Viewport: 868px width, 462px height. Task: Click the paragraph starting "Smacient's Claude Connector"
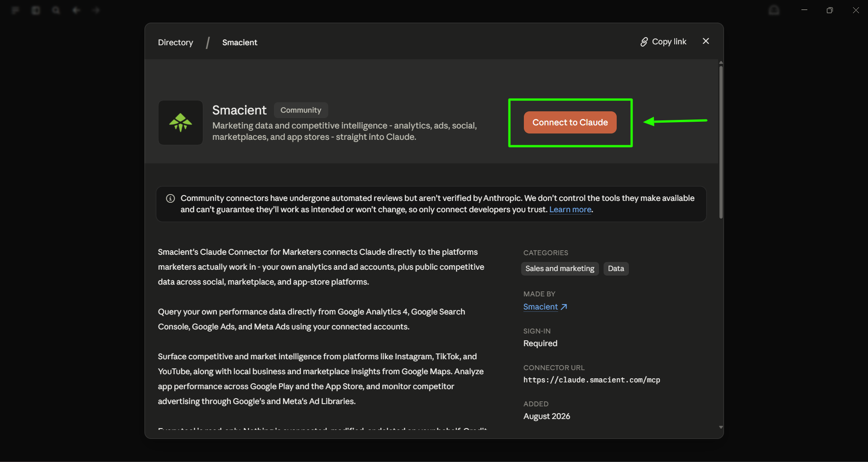coord(321,267)
